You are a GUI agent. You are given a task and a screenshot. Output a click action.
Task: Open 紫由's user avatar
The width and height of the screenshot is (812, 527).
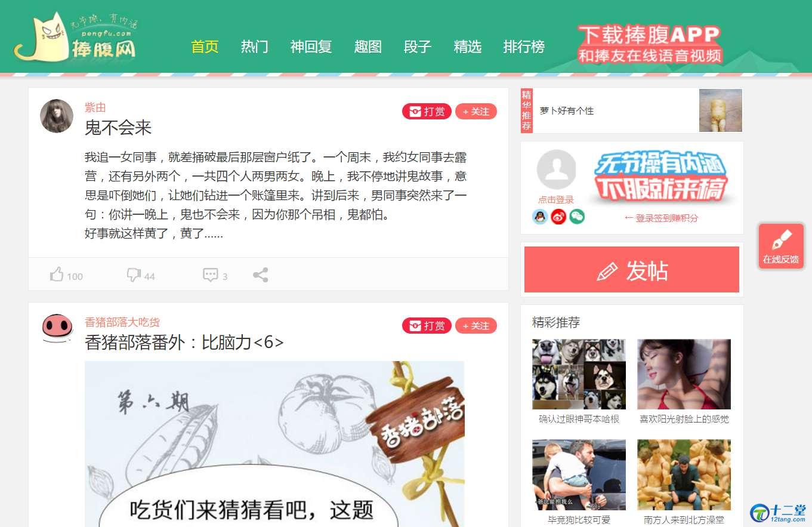[x=57, y=116]
